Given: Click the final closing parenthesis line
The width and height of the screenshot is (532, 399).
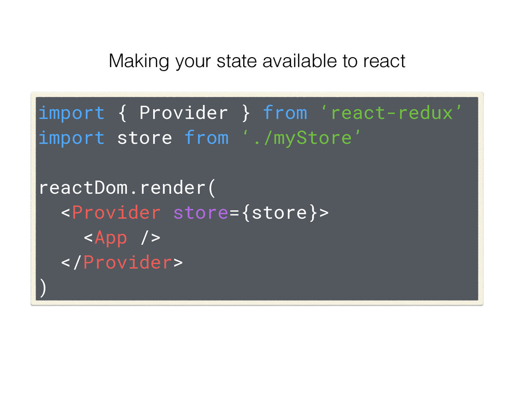Looking at the screenshot, I should coord(43,288).
